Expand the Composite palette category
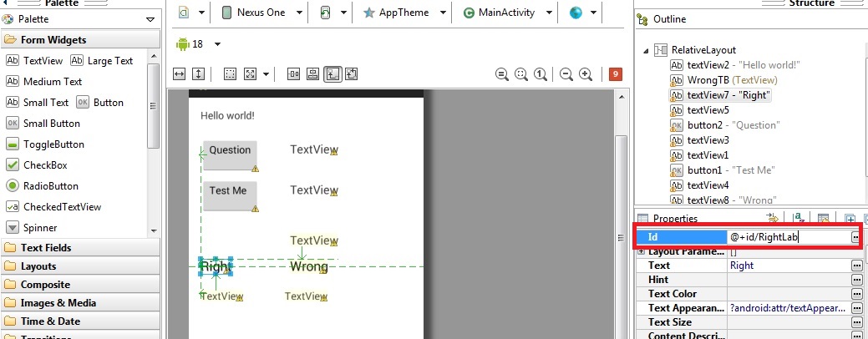The image size is (868, 339). [x=79, y=285]
